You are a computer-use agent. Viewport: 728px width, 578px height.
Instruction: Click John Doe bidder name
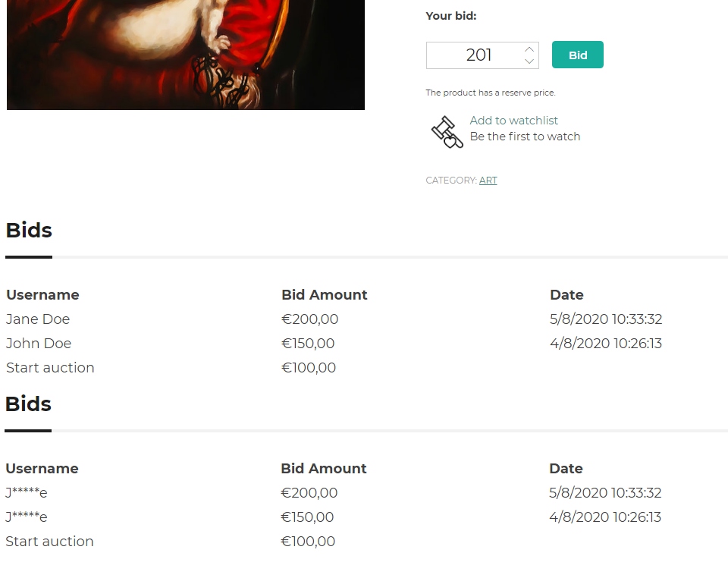[x=39, y=343]
